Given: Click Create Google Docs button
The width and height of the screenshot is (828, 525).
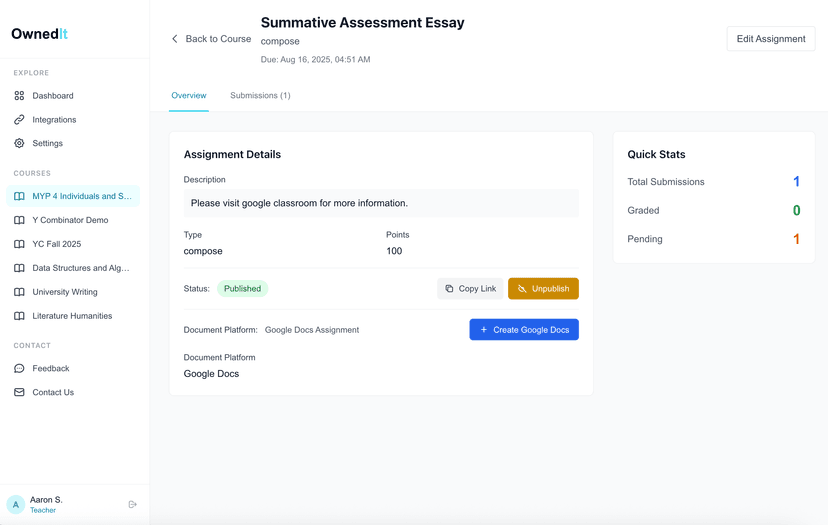Looking at the screenshot, I should point(524,330).
